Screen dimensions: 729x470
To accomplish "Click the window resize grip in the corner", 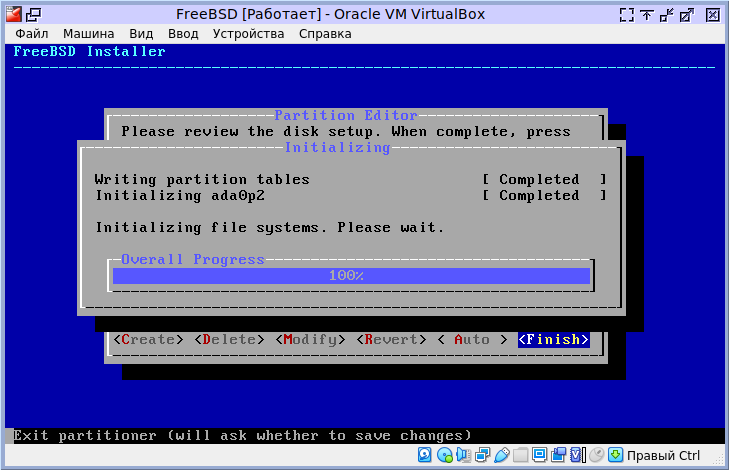I will 718,459.
